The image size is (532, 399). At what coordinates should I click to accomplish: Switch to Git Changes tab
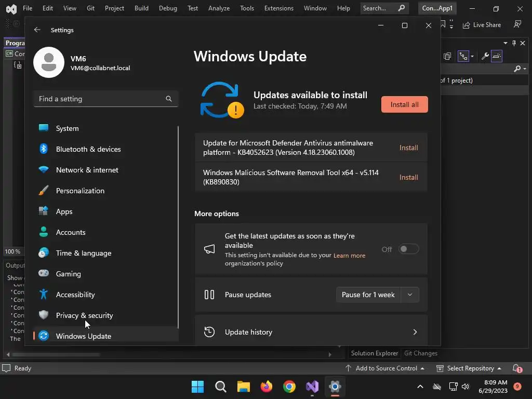(x=421, y=353)
